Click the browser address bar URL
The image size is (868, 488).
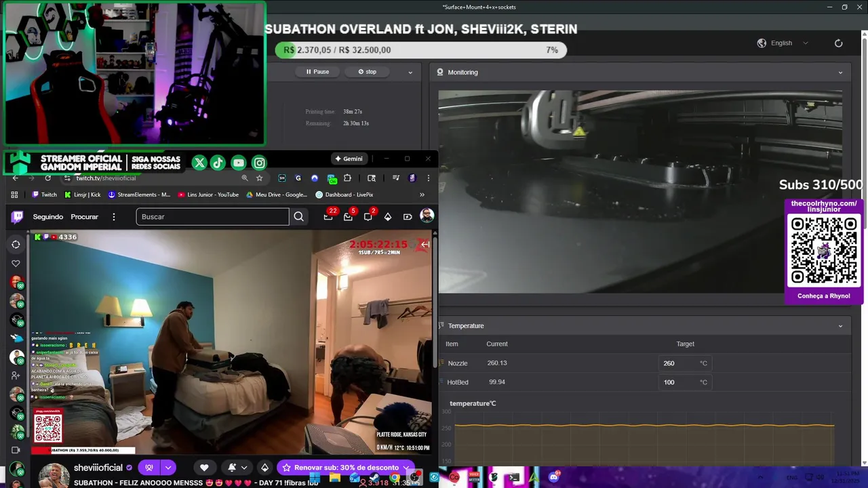[x=106, y=178]
